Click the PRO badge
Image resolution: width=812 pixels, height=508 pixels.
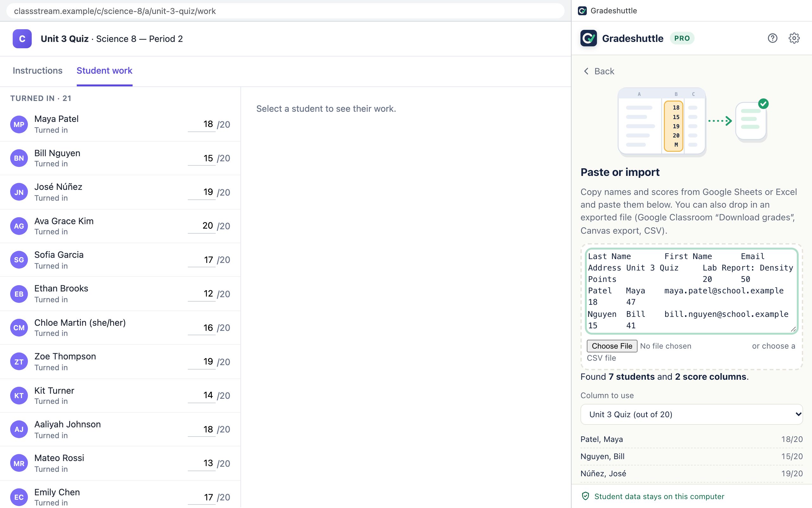coord(682,38)
